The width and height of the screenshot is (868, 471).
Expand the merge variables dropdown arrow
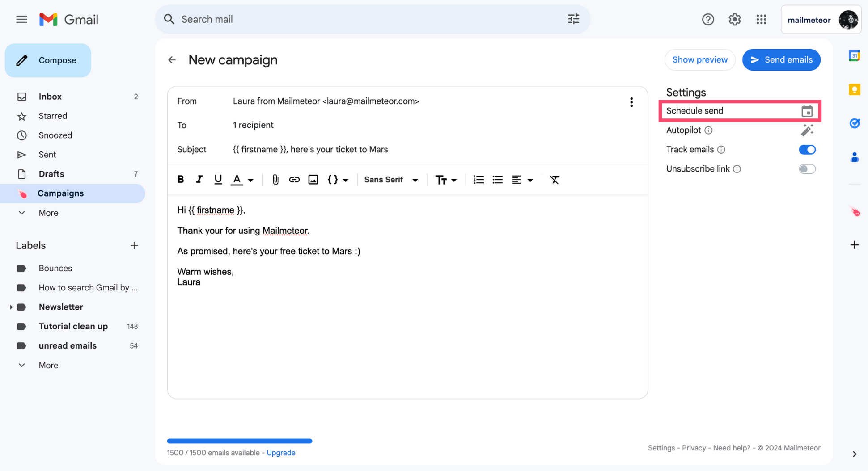[346, 180]
